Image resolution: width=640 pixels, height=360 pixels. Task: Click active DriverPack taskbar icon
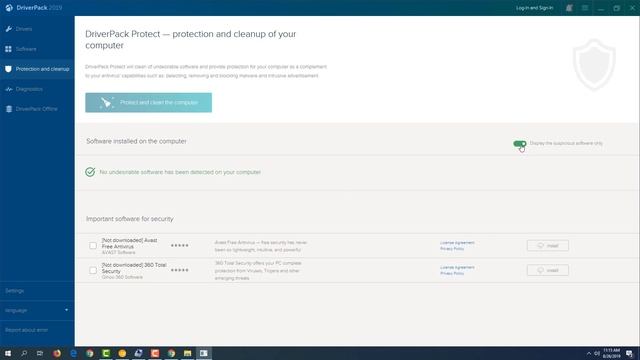tap(204, 353)
